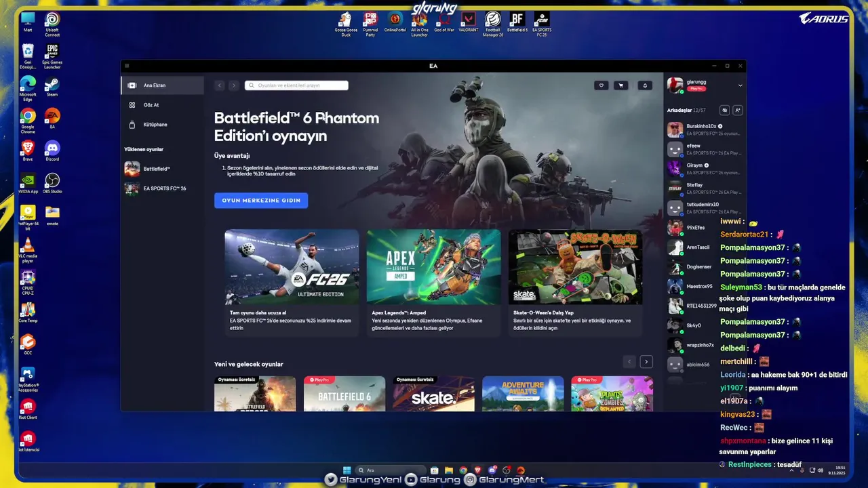Click the back navigation arrow
This screenshot has width=868, height=488.
pos(220,85)
